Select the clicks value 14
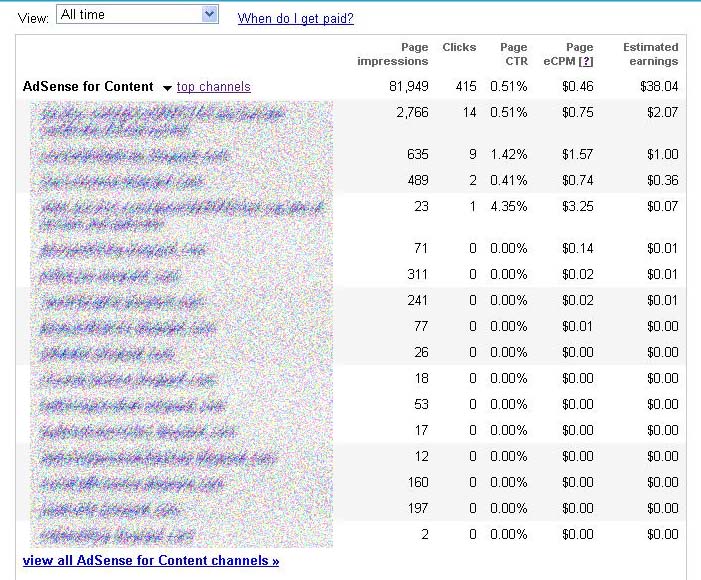The height and width of the screenshot is (580, 701). click(x=469, y=112)
